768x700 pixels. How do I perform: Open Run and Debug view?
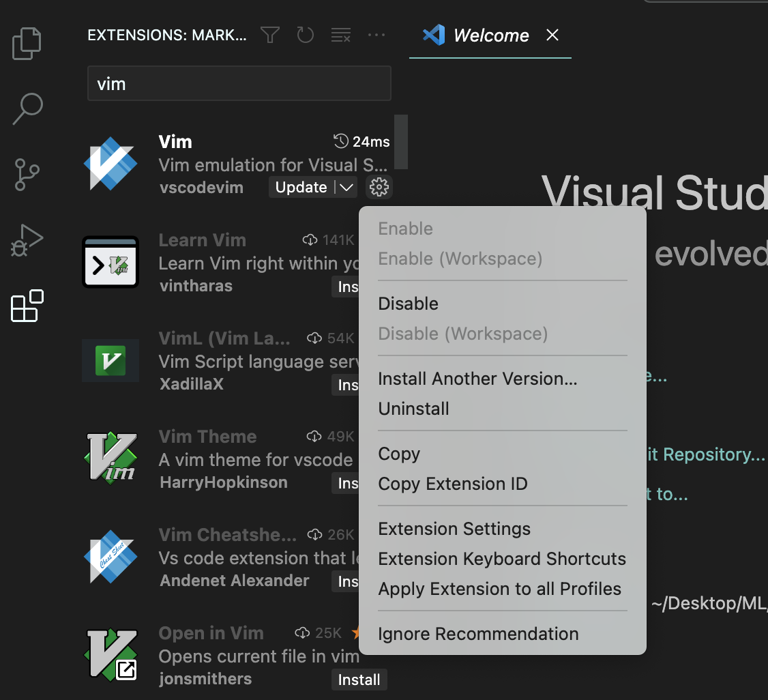point(27,240)
